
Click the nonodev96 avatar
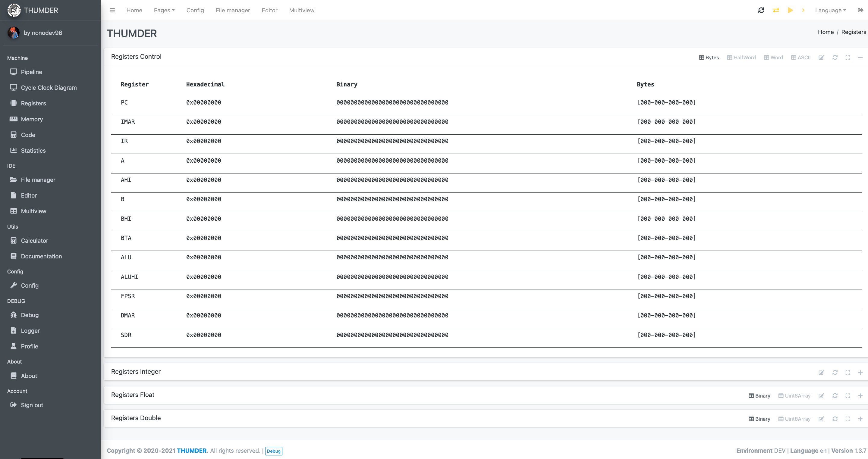click(x=14, y=33)
